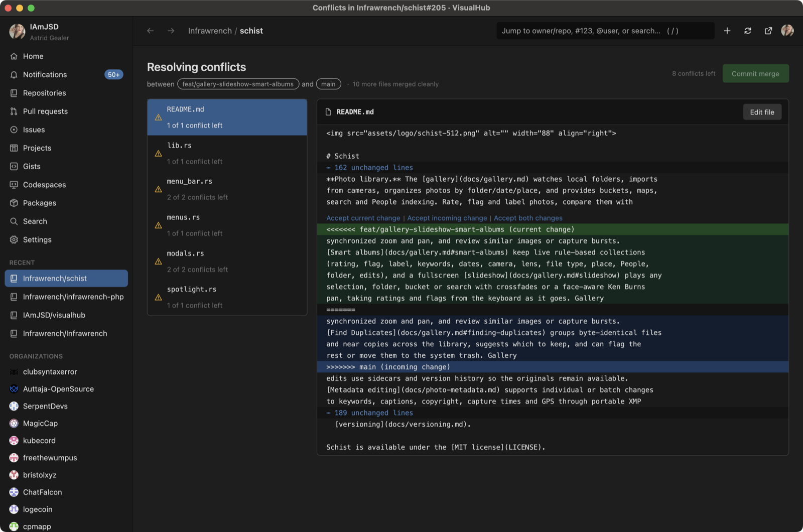
Task: Open recent repo Infrawrench/infrawrench-php
Action: point(66,297)
